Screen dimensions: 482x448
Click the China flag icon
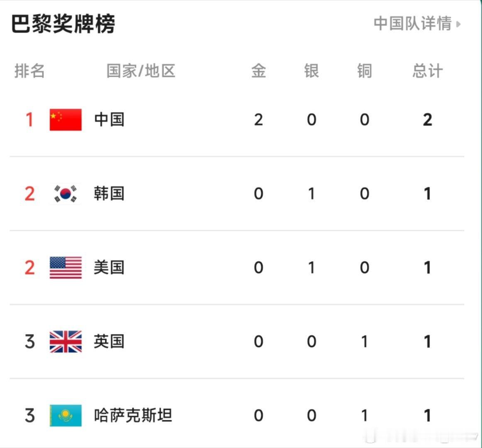(x=66, y=119)
